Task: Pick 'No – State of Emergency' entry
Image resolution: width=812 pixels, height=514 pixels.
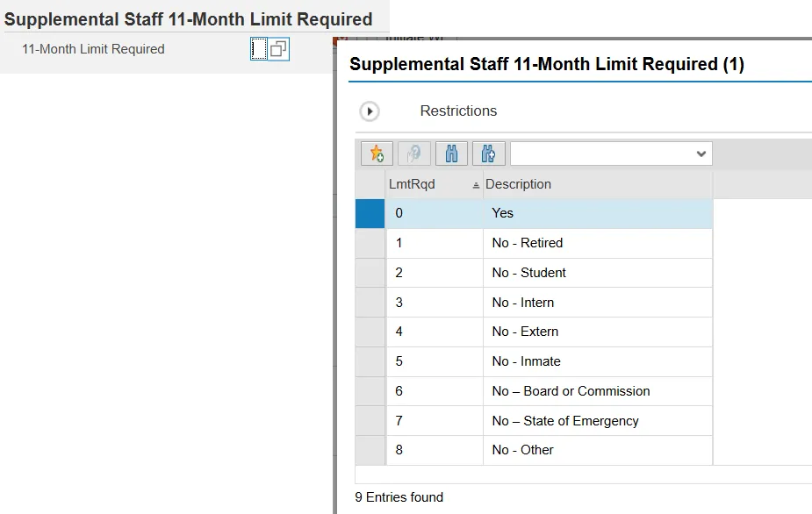Action: tap(565, 421)
